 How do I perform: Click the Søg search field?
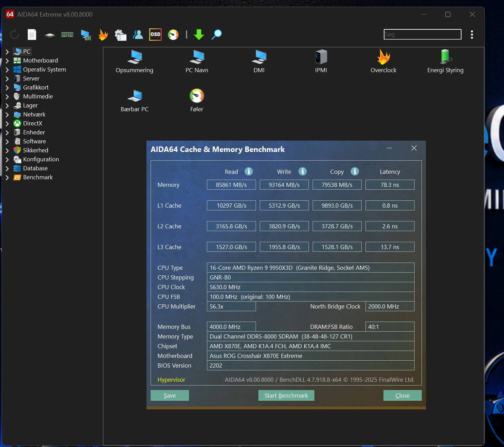pos(422,34)
